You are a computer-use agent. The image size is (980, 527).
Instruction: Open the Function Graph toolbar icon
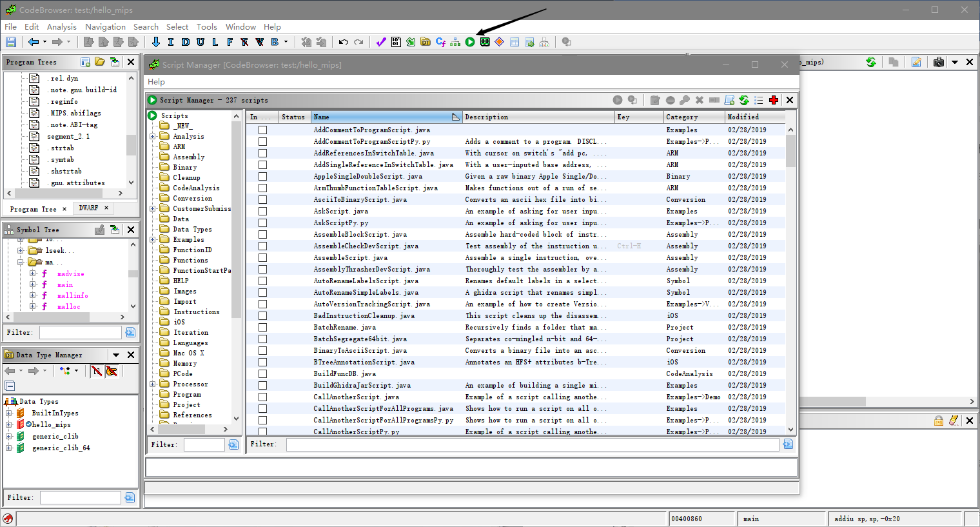click(x=455, y=42)
